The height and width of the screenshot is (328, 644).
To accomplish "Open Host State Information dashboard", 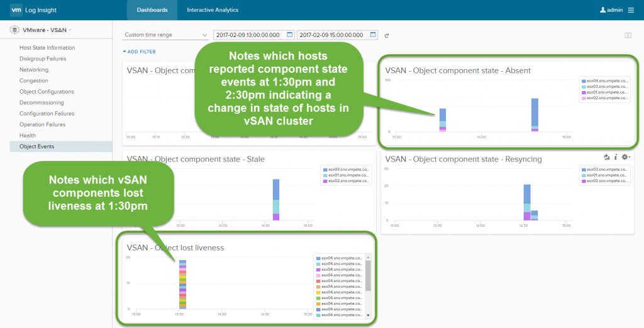I will (47, 48).
